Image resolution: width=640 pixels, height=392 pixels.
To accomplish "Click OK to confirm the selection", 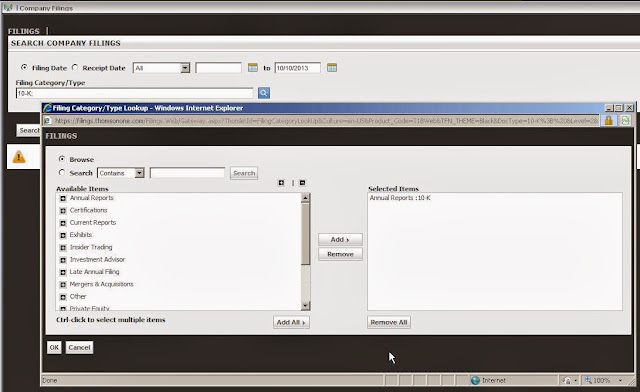I will tap(54, 347).
